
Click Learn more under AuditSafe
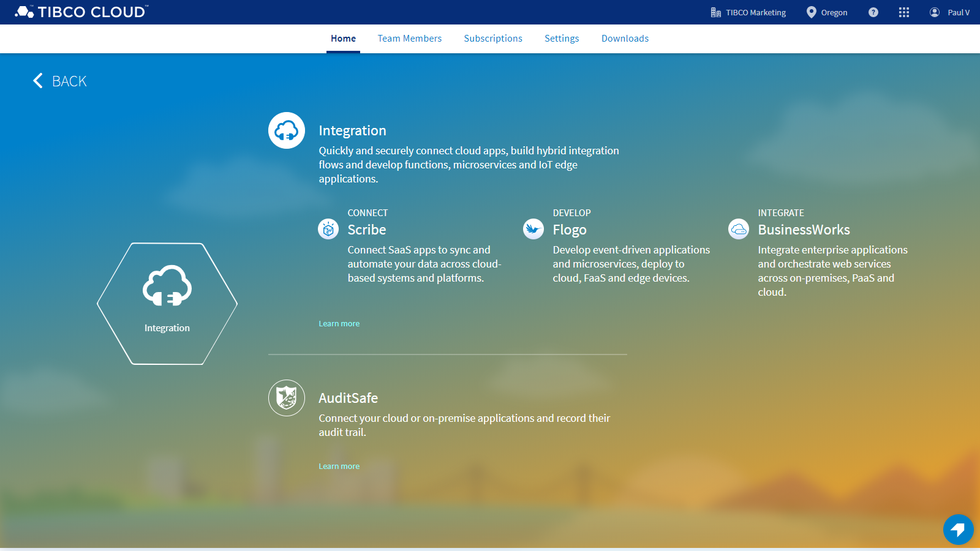pos(339,465)
